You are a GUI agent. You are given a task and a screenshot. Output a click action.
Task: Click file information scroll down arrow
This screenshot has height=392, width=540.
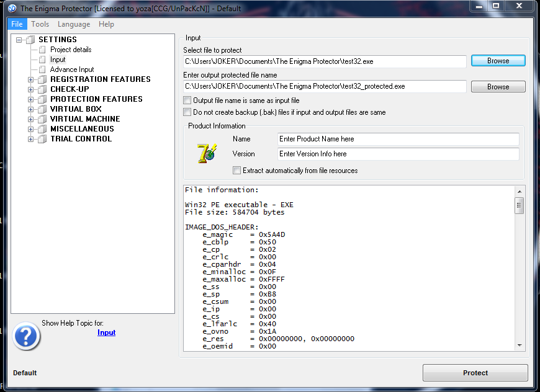pyautogui.click(x=520, y=345)
